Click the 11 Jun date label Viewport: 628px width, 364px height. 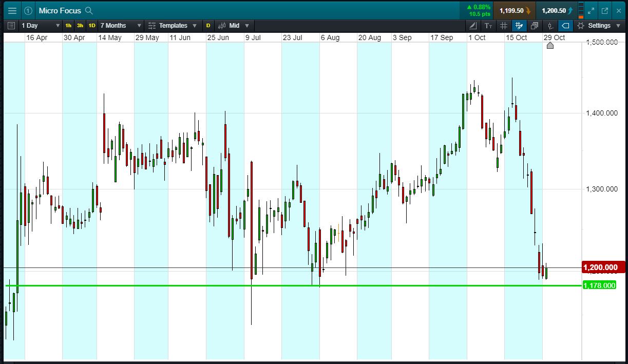[x=180, y=37]
